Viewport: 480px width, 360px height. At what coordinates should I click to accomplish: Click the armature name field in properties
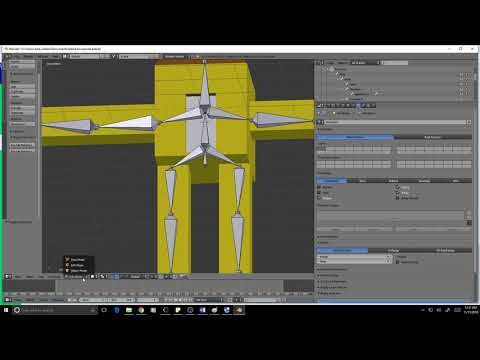pos(395,122)
